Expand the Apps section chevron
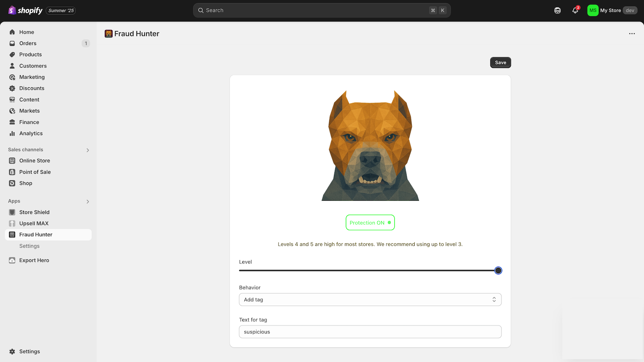 [88, 202]
